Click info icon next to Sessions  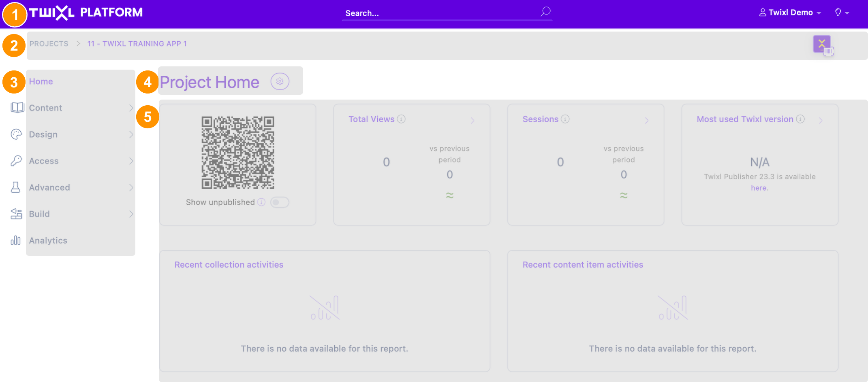[x=565, y=119]
